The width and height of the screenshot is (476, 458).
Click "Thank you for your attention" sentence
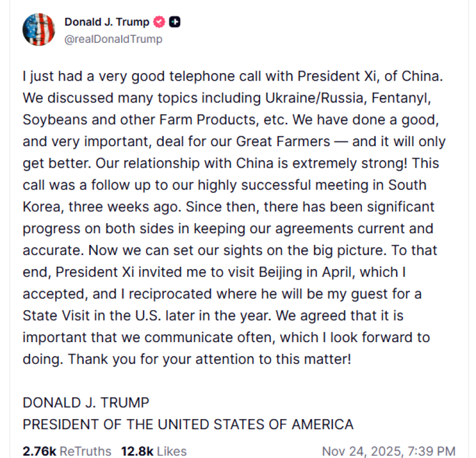(x=210, y=358)
